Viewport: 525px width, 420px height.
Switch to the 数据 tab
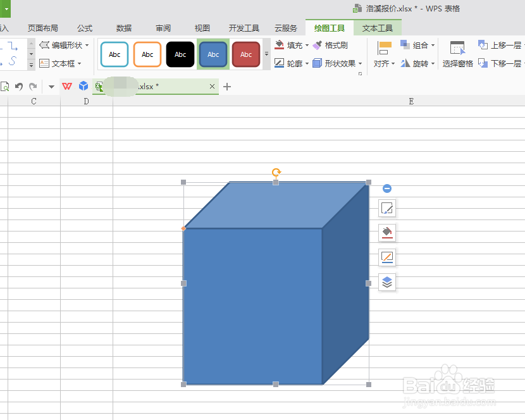click(124, 28)
